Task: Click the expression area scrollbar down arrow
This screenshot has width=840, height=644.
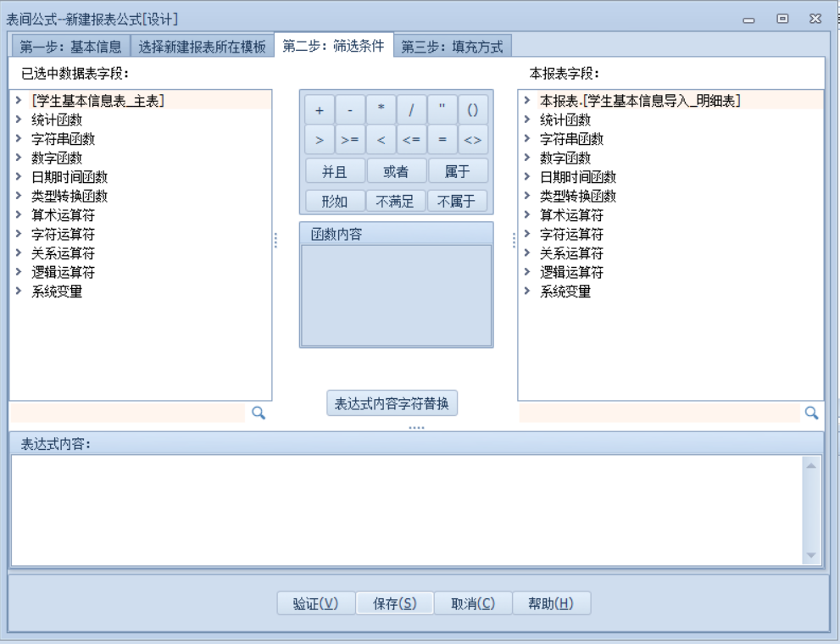Action: tap(809, 555)
